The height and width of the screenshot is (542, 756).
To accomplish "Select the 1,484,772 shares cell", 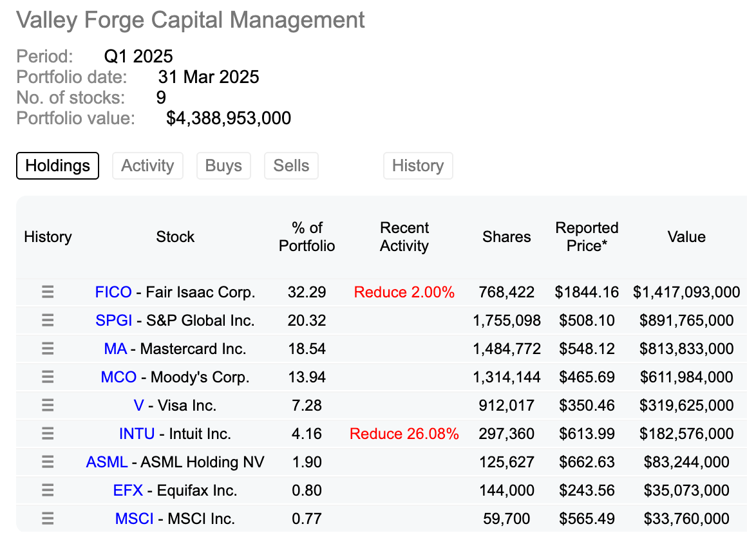I will 506,349.
